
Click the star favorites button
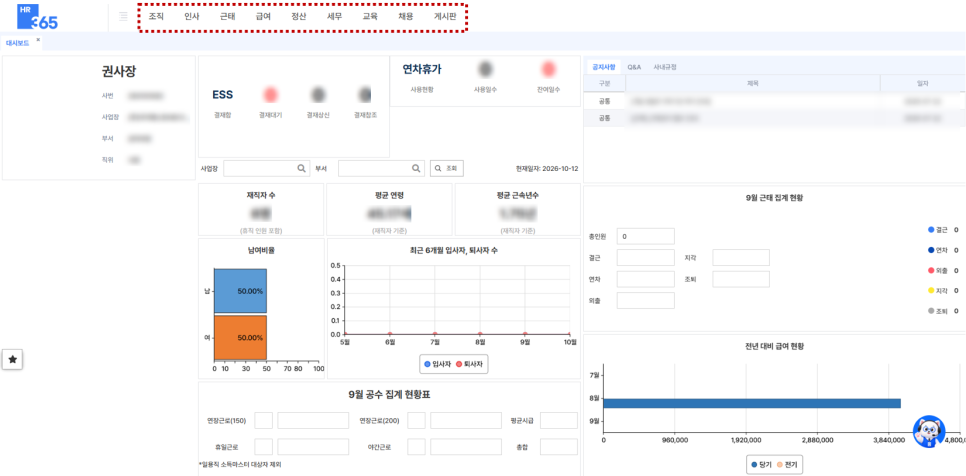coord(12,360)
